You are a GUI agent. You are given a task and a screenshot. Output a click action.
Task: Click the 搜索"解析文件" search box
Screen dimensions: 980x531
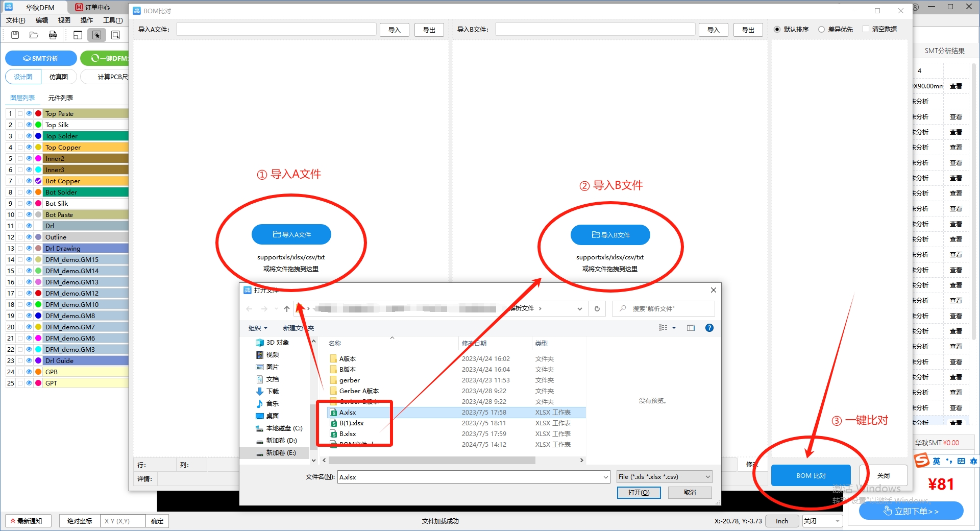664,308
